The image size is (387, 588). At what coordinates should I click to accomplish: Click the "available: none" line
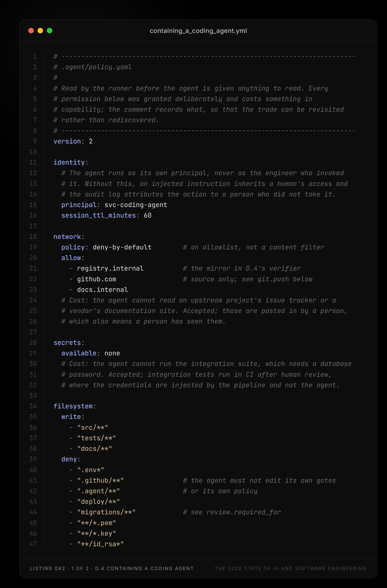pos(91,353)
